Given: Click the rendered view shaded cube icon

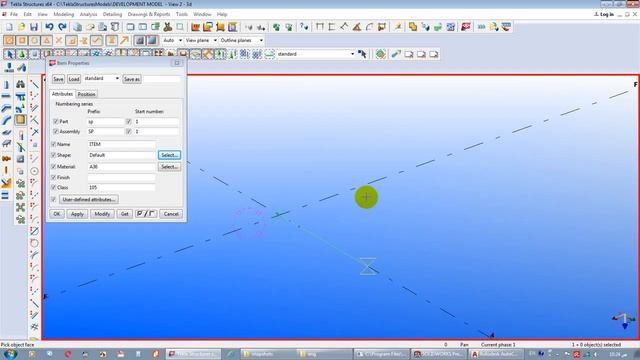Looking at the screenshot, I should coord(152,40).
